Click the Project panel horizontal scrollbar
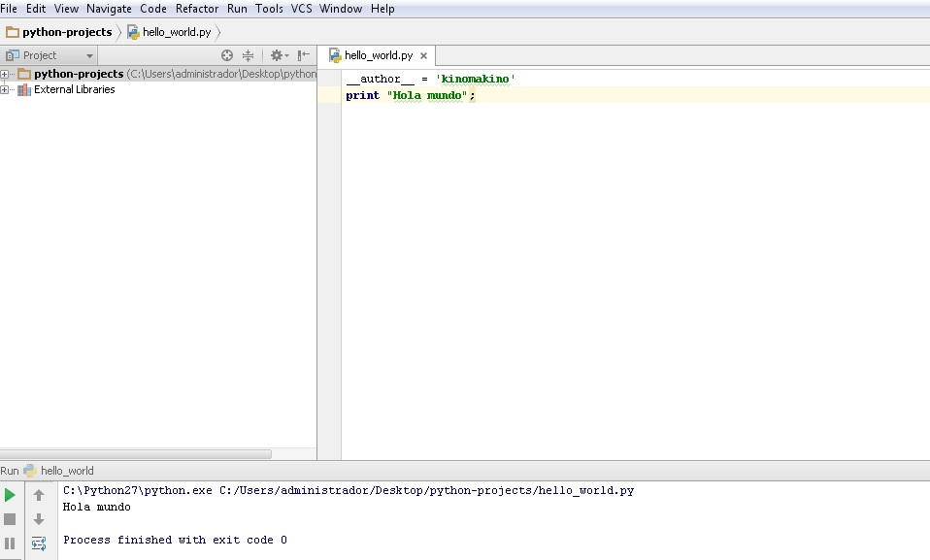 136,453
